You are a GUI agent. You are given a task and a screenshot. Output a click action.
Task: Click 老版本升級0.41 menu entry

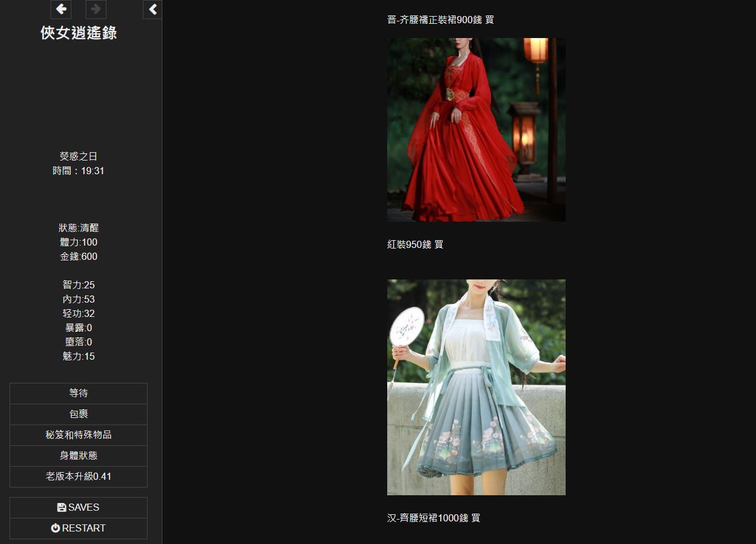(79, 476)
